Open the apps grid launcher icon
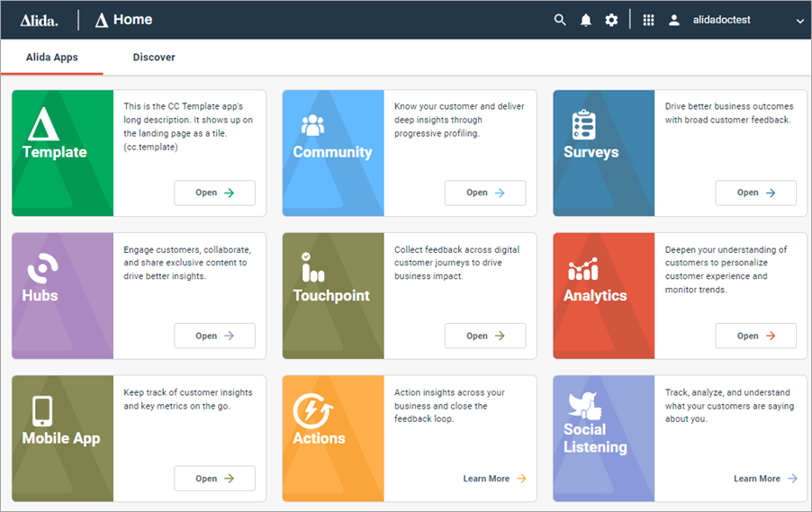The width and height of the screenshot is (812, 512). [648, 20]
